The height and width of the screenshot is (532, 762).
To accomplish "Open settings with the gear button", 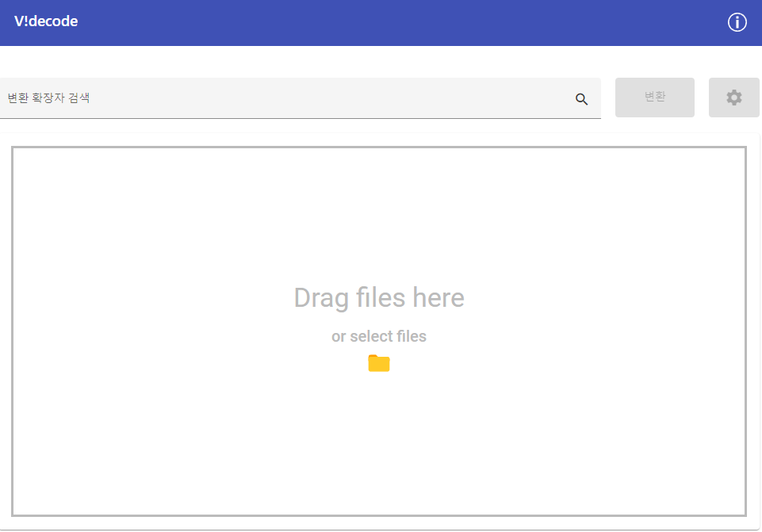I will click(x=733, y=98).
